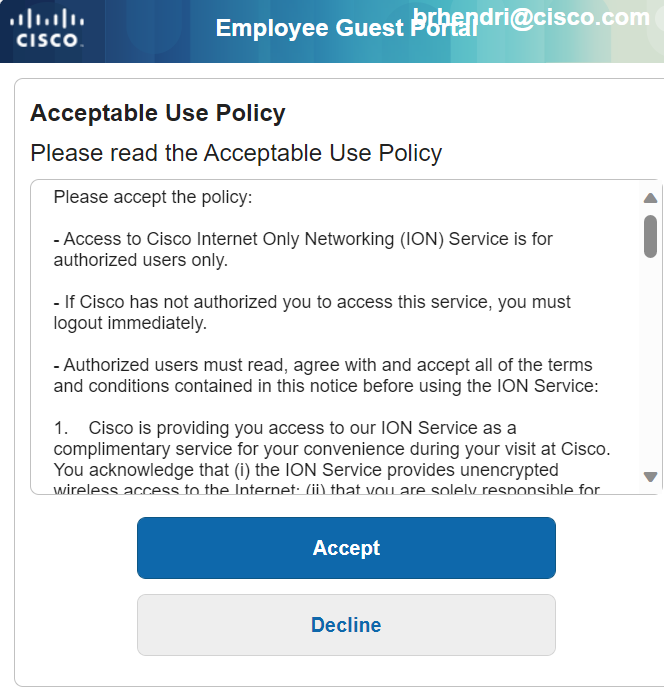Select the brhendri@cisco.com username text

[x=530, y=17]
